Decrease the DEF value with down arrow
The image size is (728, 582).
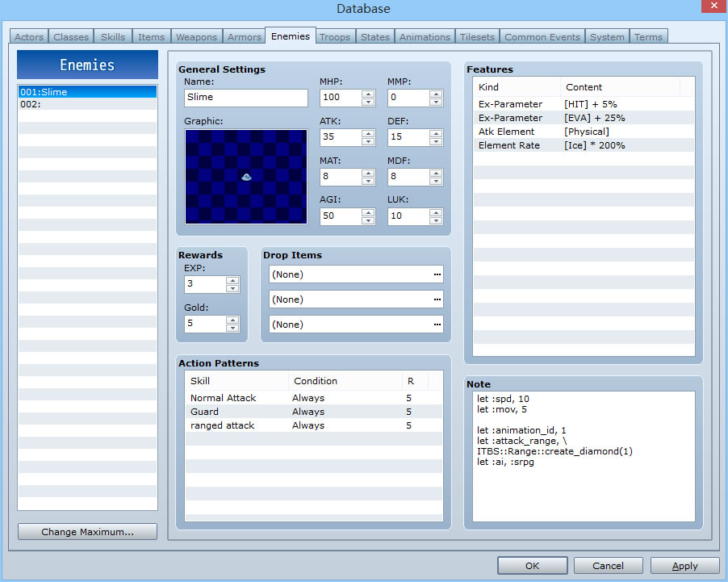tap(436, 141)
